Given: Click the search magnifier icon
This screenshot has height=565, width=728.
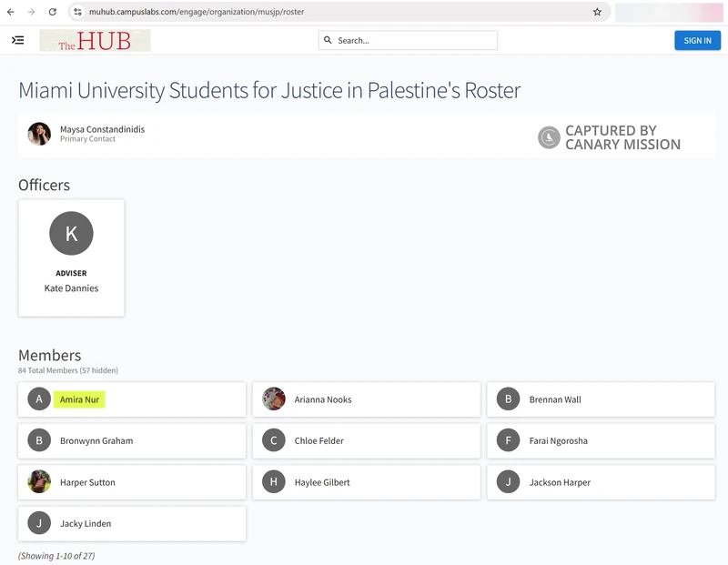Looking at the screenshot, I should (x=329, y=40).
